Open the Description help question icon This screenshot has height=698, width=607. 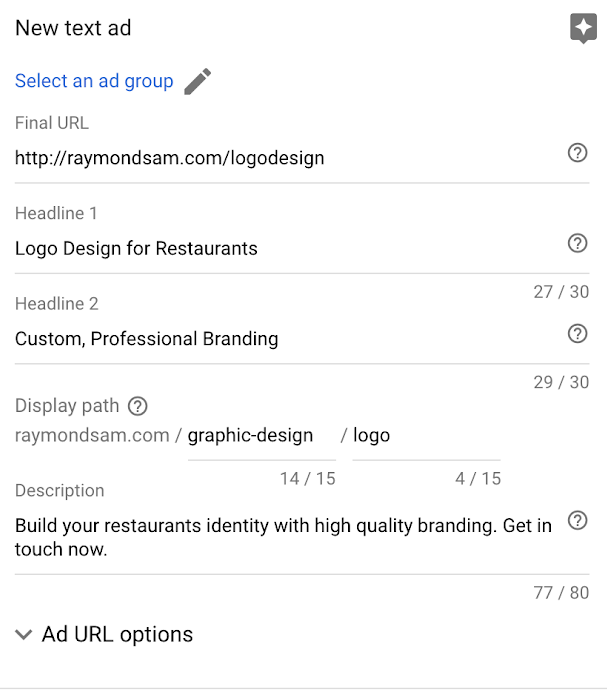tap(577, 520)
